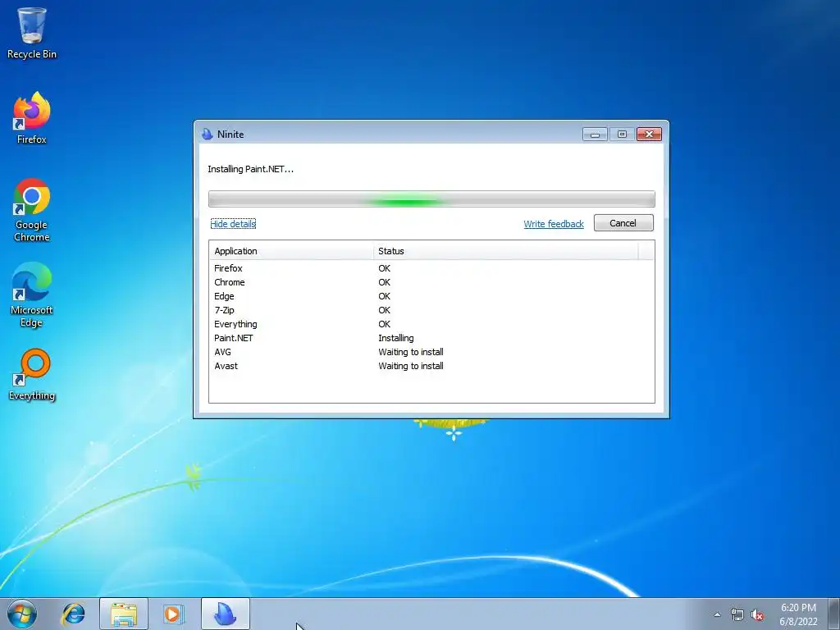Close the Ninite window

[x=649, y=134]
